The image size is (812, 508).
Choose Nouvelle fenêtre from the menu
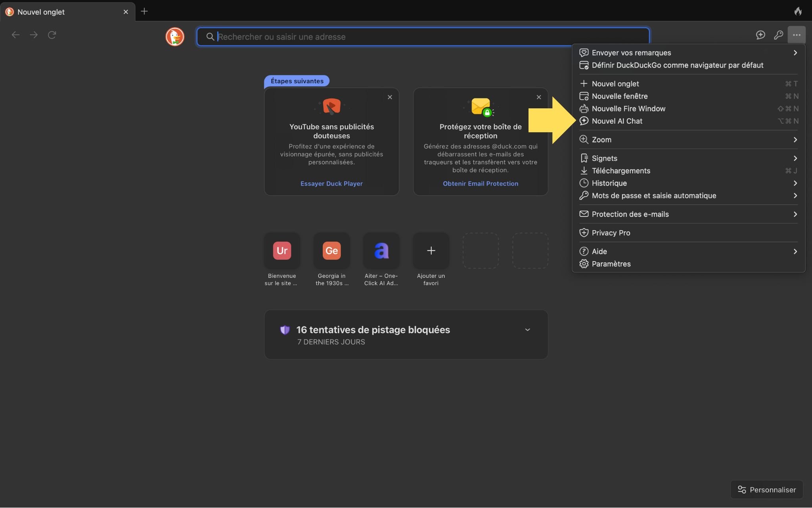pos(688,96)
